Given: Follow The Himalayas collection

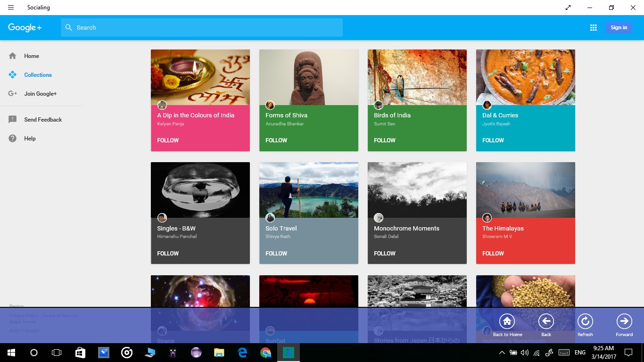Looking at the screenshot, I should pyautogui.click(x=493, y=254).
